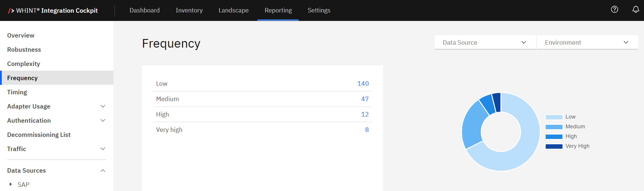The image size is (644, 191).
Task: Open the Data Source dropdown
Action: click(485, 43)
